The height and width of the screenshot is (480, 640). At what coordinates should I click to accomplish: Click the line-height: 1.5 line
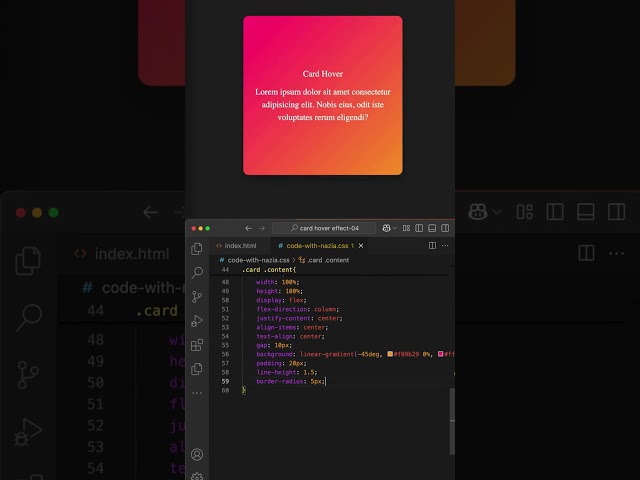pyautogui.click(x=287, y=372)
